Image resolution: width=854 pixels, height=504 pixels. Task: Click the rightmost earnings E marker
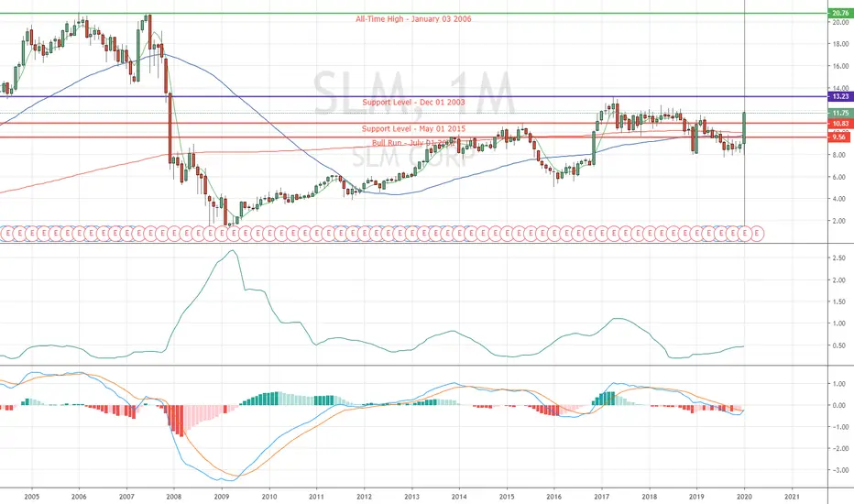click(757, 234)
